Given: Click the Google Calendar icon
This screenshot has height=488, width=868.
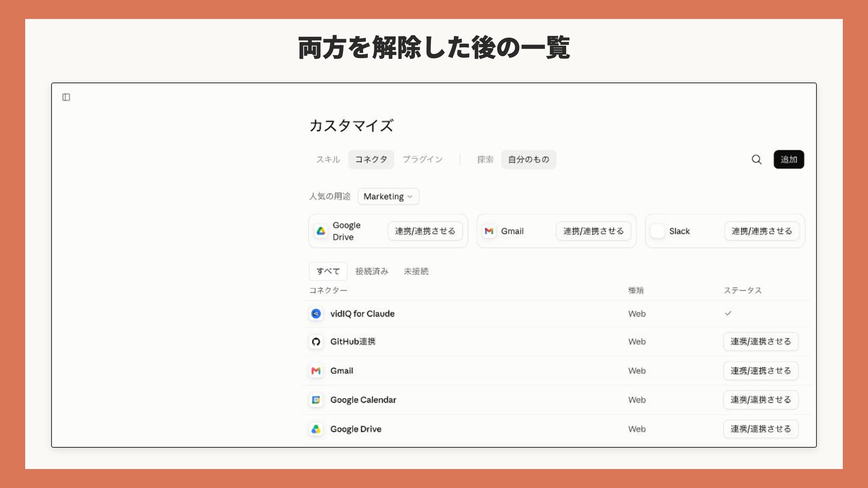Looking at the screenshot, I should click(316, 400).
